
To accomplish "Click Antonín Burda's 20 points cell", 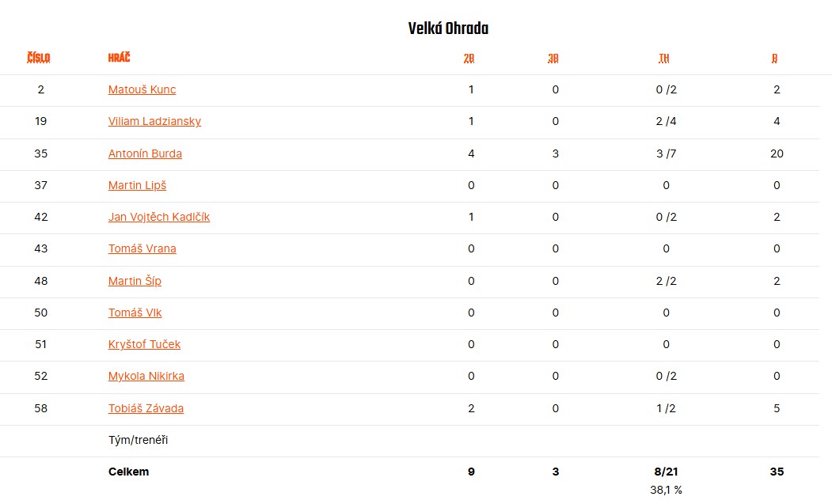I will point(777,153).
